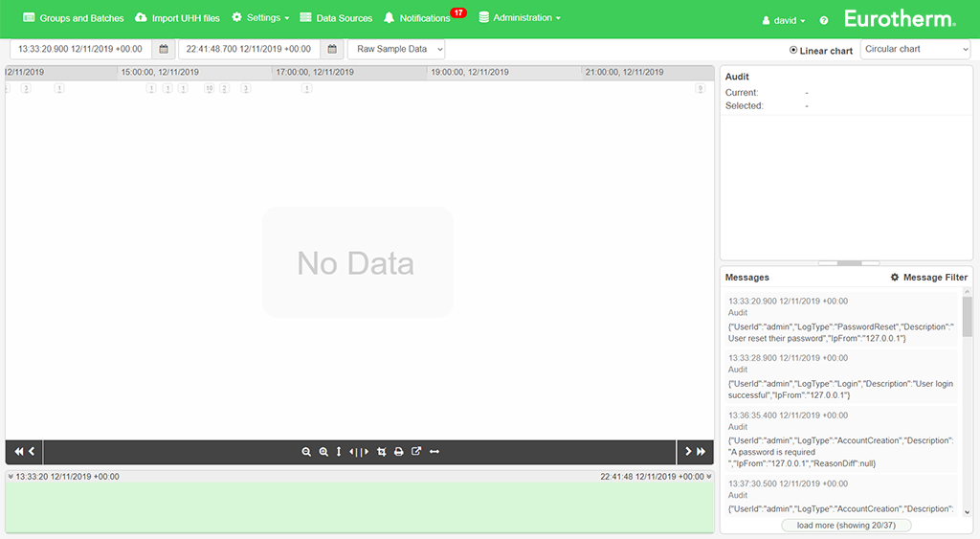Image resolution: width=980 pixels, height=539 pixels.
Task: Click the crop icon in the chart toolbar
Action: 381,452
